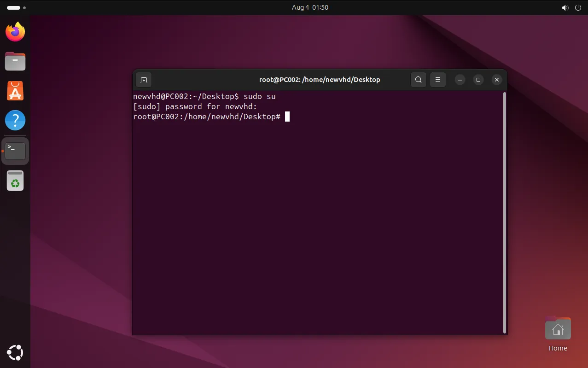
Task: Launch the Files manager from the dock
Action: coord(15,61)
